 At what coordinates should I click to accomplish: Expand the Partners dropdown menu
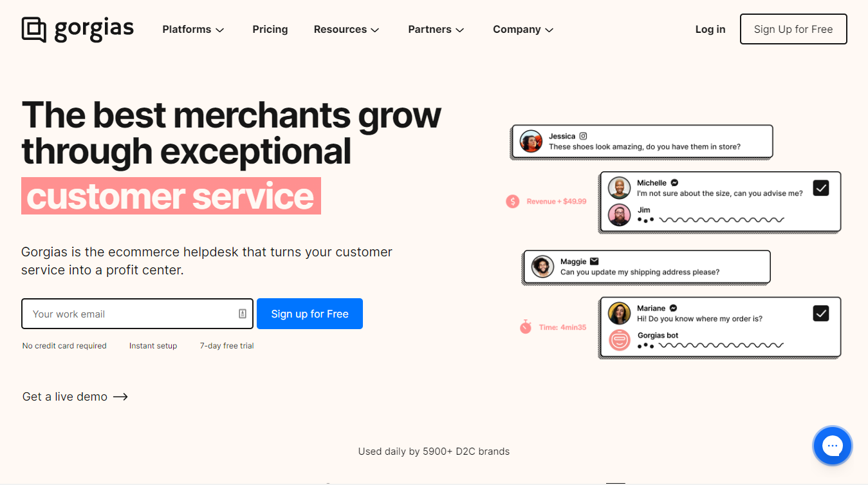pos(436,30)
